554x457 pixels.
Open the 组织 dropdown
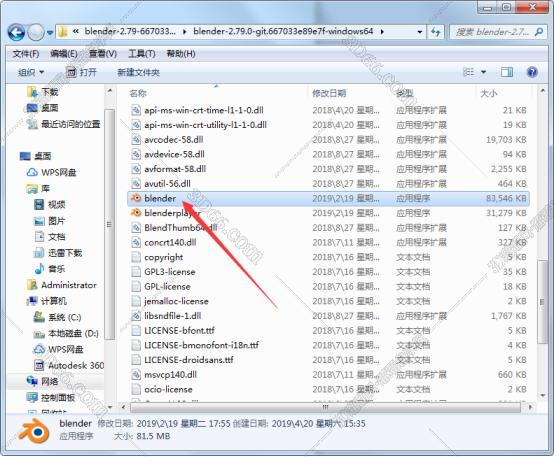click(31, 73)
